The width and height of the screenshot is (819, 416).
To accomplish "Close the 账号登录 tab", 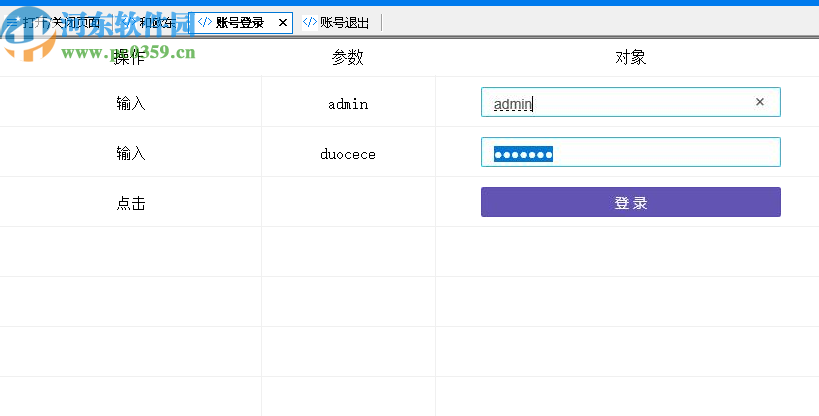I will pyautogui.click(x=283, y=22).
